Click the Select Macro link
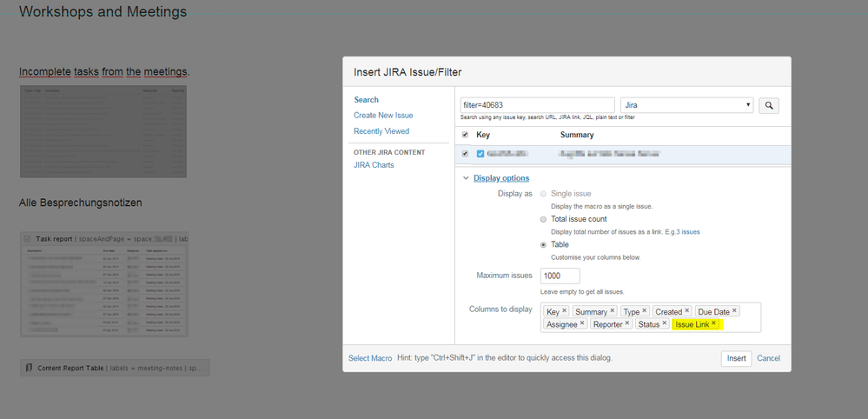868x419 pixels. pos(370,358)
